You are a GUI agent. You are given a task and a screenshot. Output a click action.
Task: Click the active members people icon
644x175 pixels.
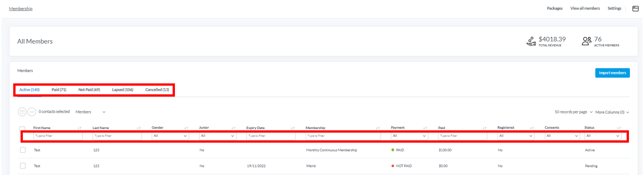tap(587, 41)
